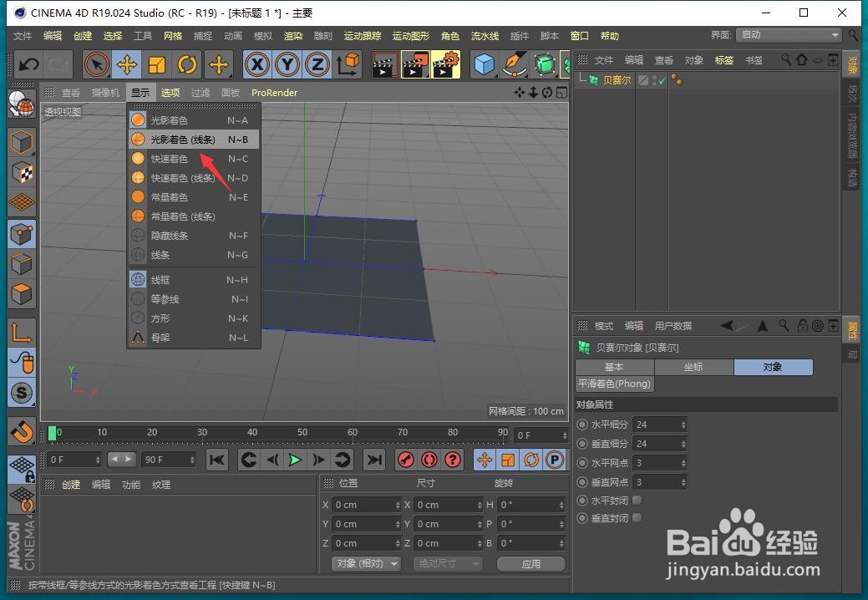Activate the Move tool
Viewport: 868px width, 600px height.
pyautogui.click(x=127, y=64)
